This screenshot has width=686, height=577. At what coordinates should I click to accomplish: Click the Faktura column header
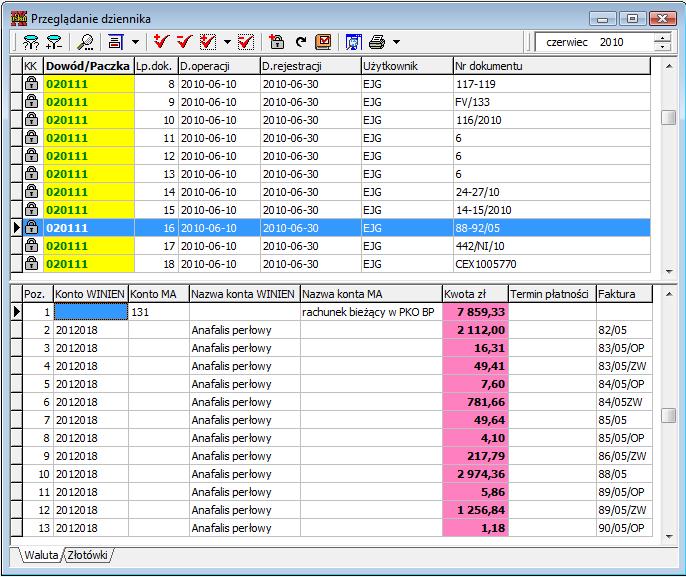(x=624, y=294)
